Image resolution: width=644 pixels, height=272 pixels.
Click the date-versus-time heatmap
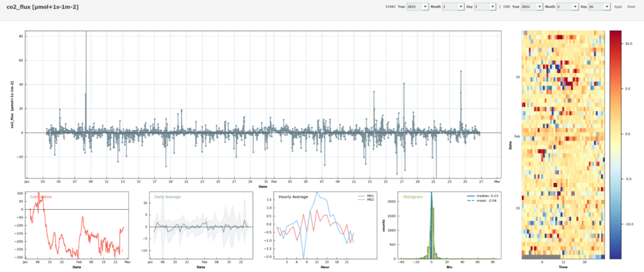pyautogui.click(x=563, y=144)
